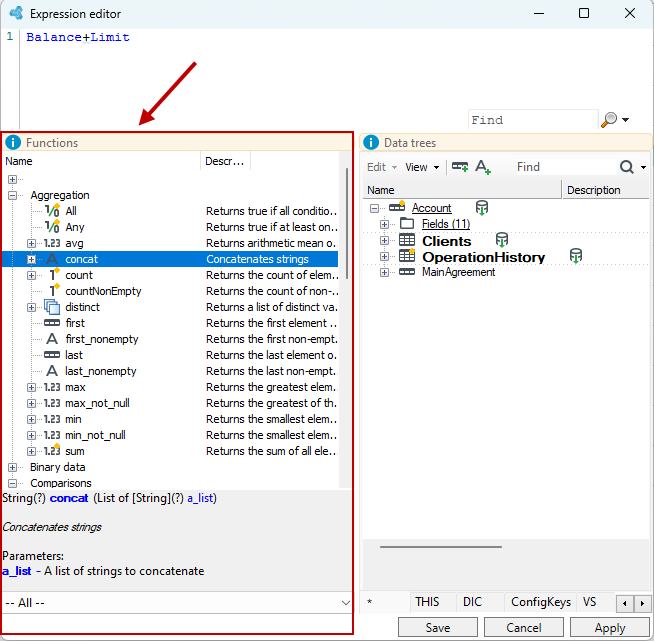Image resolution: width=654 pixels, height=641 pixels.
Task: Click the magnifier icon in editor Find
Action: coord(609,120)
